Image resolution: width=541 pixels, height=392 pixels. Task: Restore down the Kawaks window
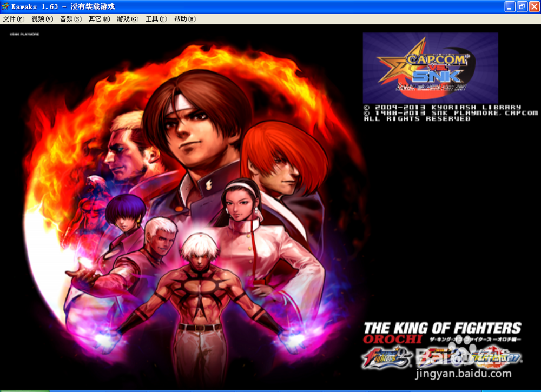click(x=522, y=6)
